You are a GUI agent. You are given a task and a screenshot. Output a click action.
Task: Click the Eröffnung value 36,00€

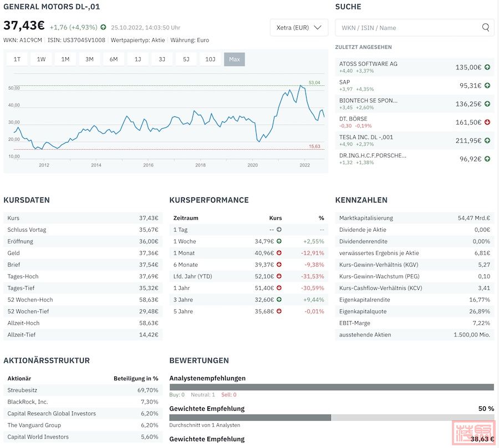point(149,242)
